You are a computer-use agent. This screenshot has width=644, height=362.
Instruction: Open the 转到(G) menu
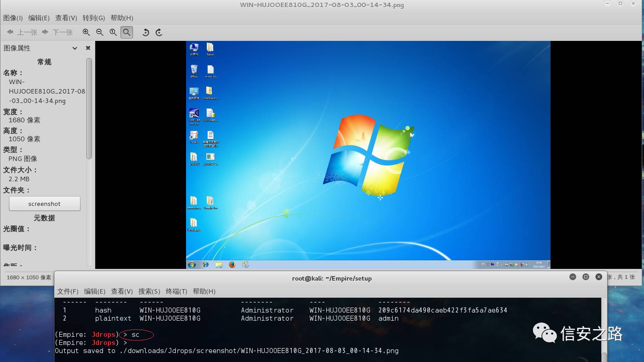pyautogui.click(x=93, y=18)
